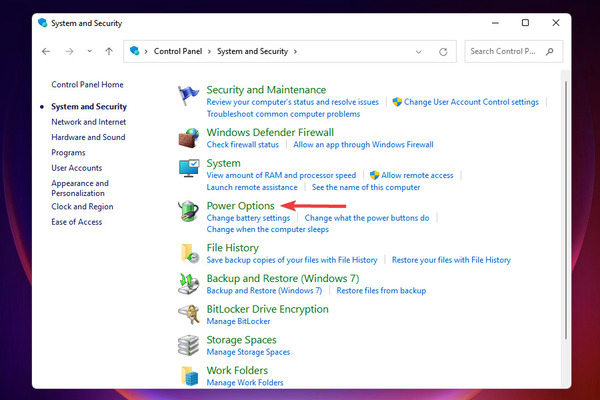
Task: Expand the address bar history dropdown
Action: coord(419,52)
